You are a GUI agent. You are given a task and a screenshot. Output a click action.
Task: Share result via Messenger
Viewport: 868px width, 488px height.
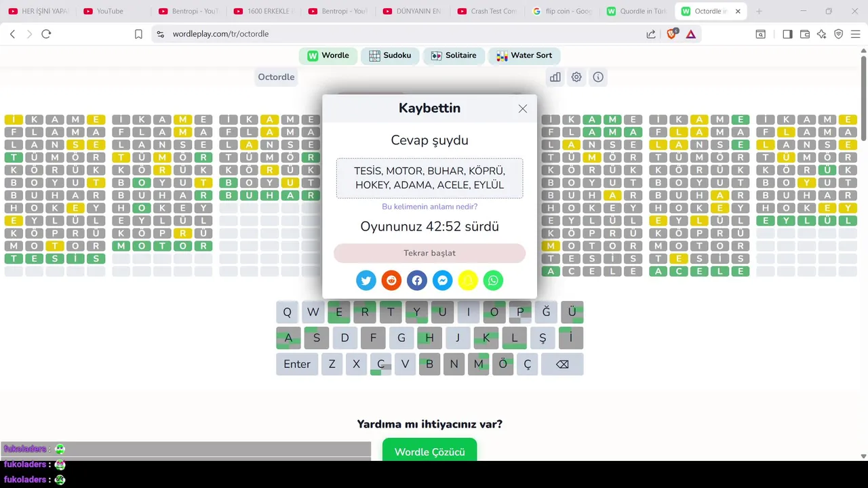(442, 280)
